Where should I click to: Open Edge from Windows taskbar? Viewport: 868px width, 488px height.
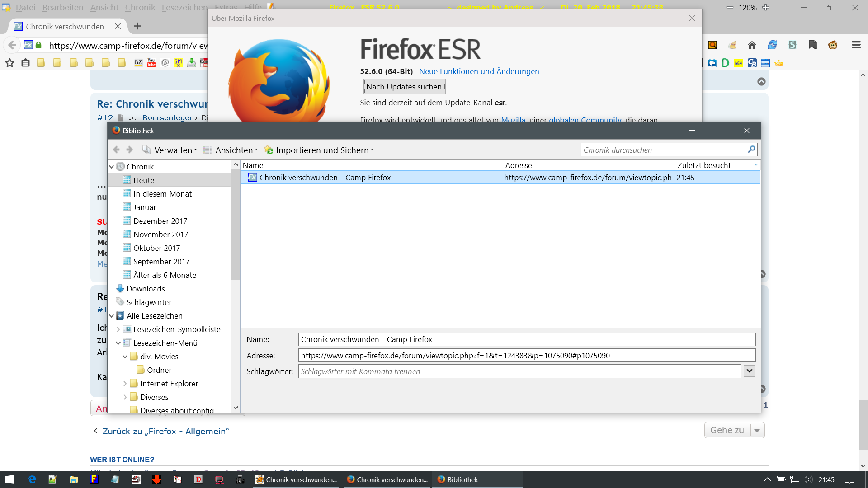click(x=32, y=479)
